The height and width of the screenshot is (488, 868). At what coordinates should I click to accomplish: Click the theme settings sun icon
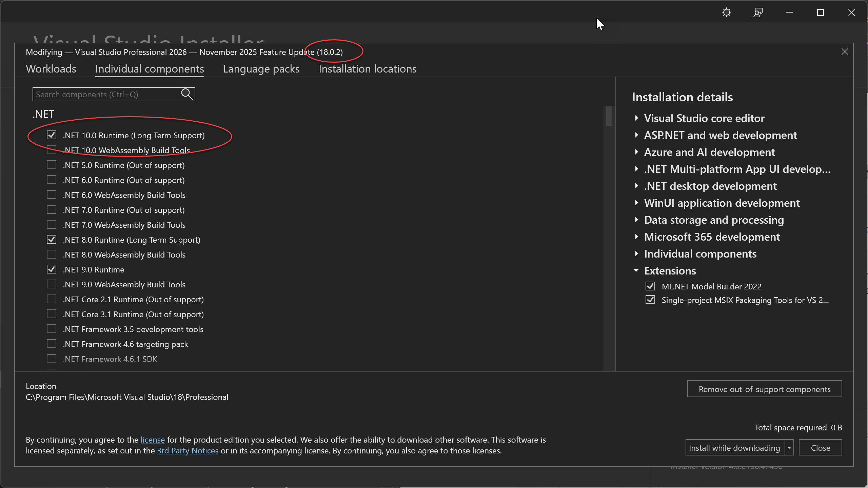coord(726,13)
